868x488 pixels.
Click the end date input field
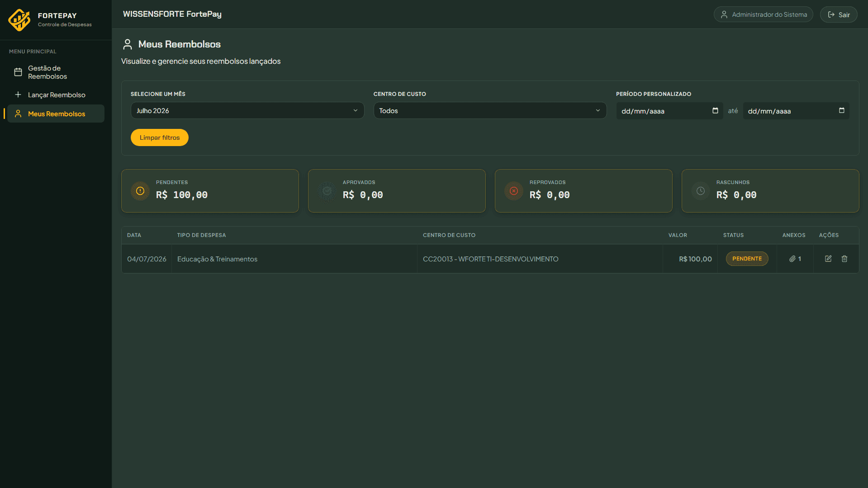[796, 111]
